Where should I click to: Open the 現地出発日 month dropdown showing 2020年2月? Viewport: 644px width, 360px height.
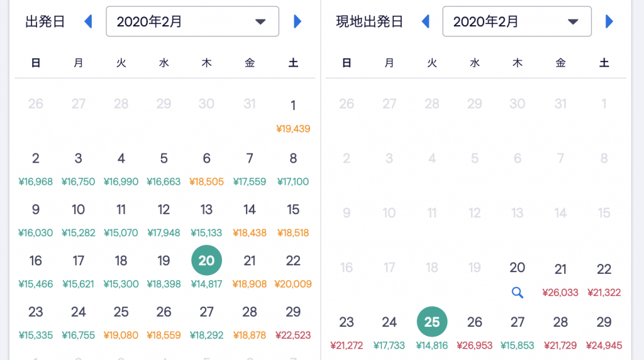(x=517, y=21)
